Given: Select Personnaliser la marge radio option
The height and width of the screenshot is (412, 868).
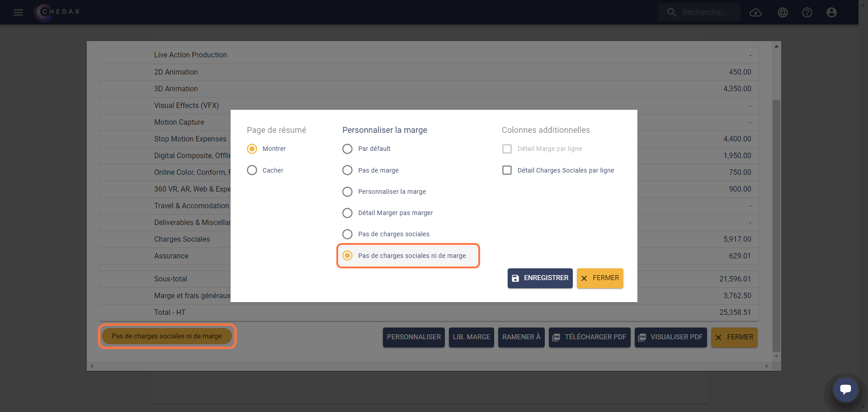Looking at the screenshot, I should (x=347, y=192).
